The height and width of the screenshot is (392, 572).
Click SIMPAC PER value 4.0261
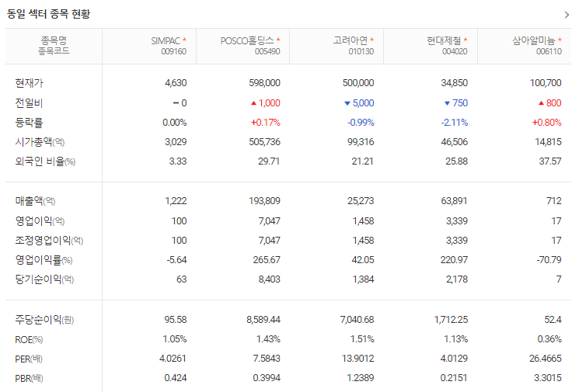173,359
